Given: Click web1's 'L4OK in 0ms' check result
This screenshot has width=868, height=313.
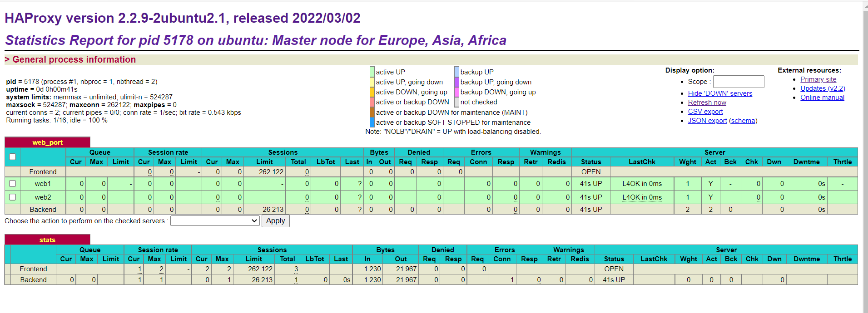Looking at the screenshot, I should coord(642,184).
